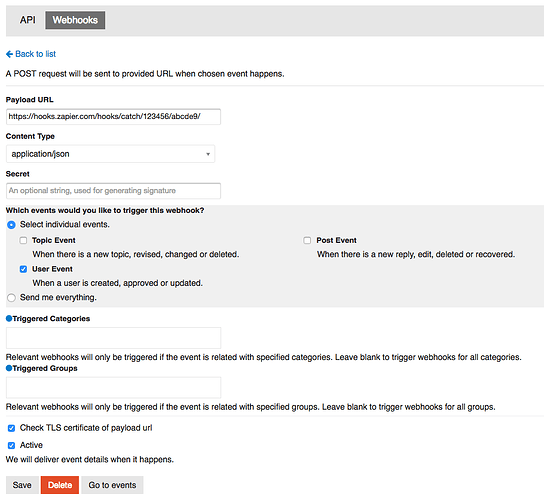Go back via Back to list link
The height and width of the screenshot is (500, 544).
click(31, 54)
